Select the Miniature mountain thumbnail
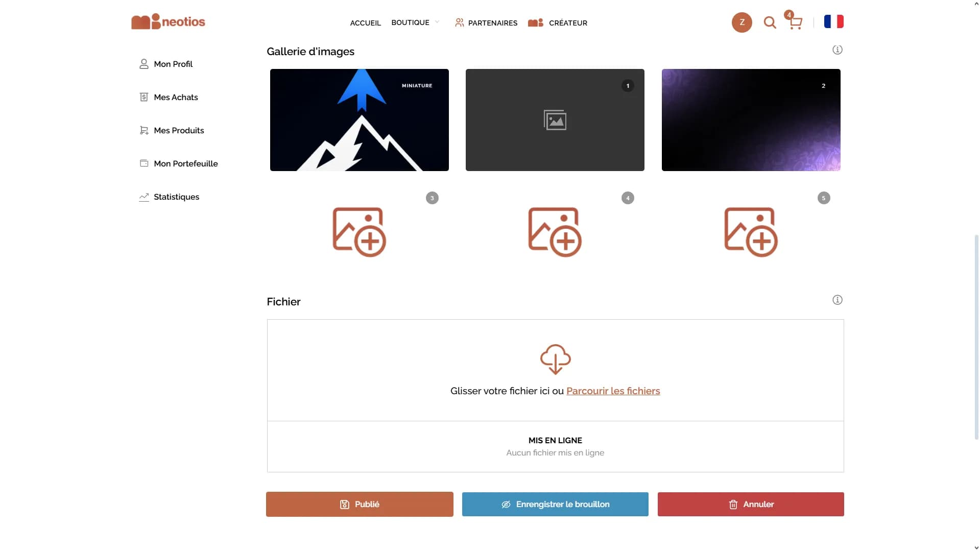 (x=359, y=120)
